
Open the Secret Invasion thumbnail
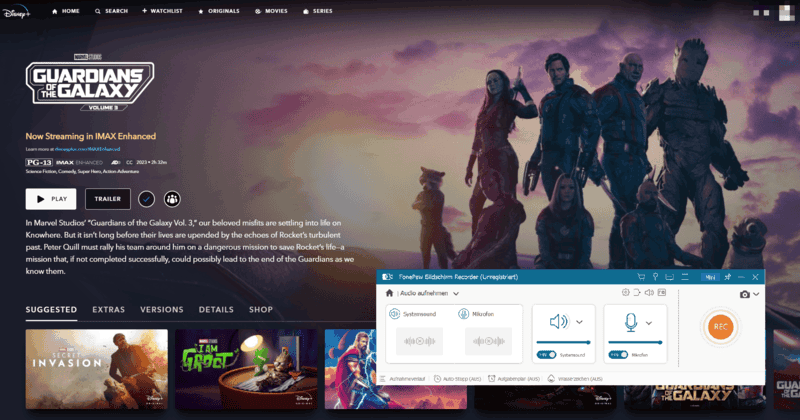click(x=96, y=369)
